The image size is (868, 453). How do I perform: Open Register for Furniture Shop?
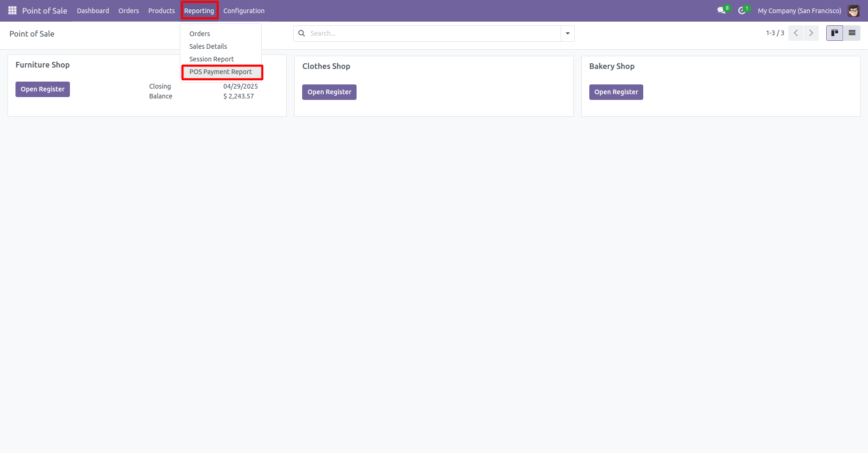coord(43,89)
